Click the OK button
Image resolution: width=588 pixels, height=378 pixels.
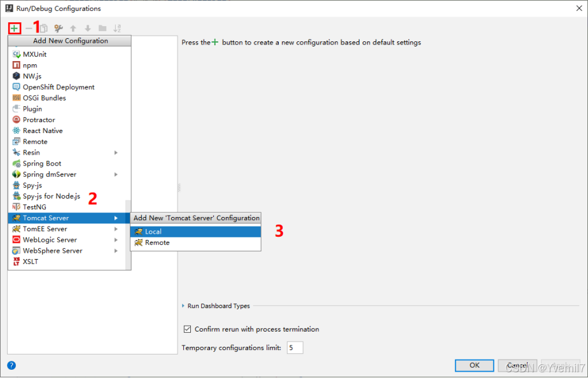coord(474,365)
